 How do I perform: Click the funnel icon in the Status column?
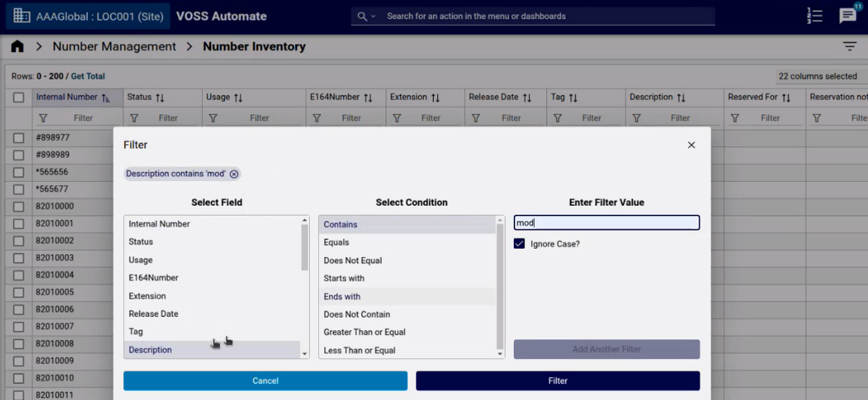[x=133, y=118]
